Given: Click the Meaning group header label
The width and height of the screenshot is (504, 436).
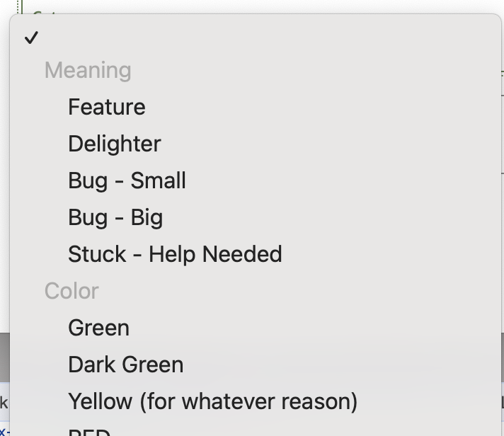Looking at the screenshot, I should click(88, 70).
